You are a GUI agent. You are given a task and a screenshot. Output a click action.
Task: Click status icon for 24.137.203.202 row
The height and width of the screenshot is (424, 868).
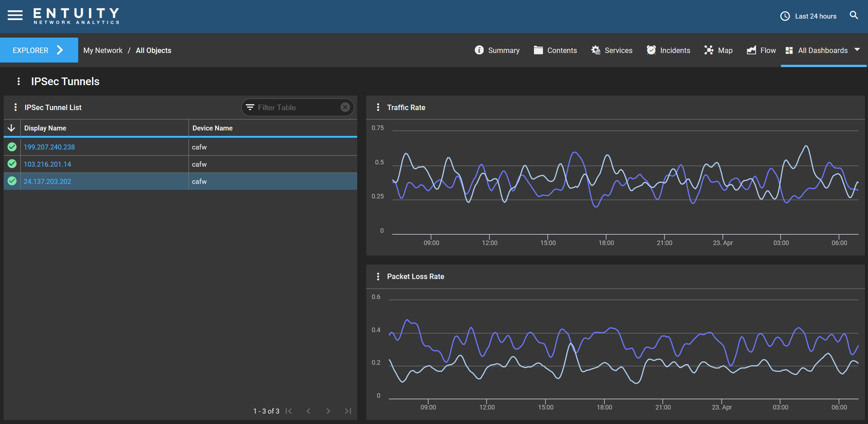(x=12, y=181)
